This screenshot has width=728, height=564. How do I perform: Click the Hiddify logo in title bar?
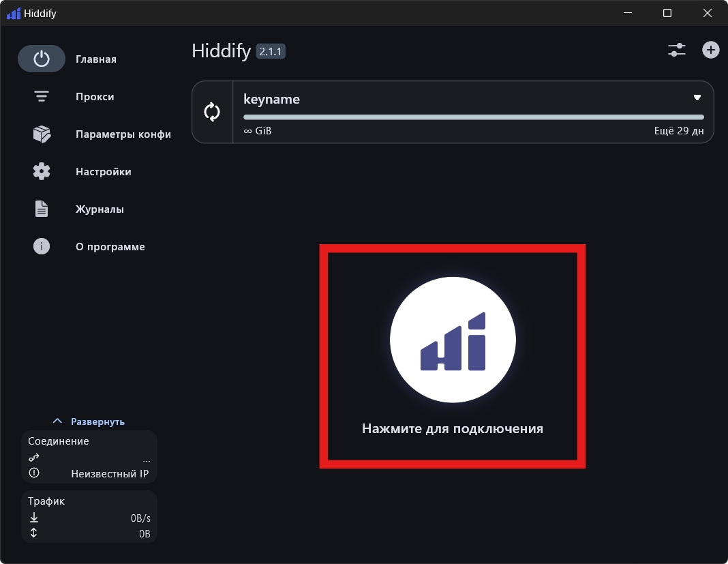[14, 13]
